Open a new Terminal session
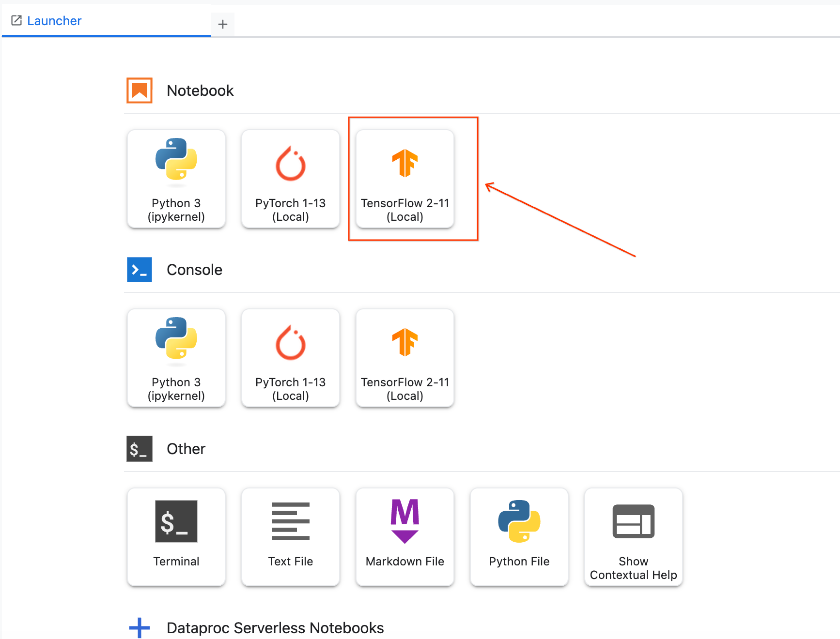Image resolution: width=840 pixels, height=639 pixels. coord(176,537)
